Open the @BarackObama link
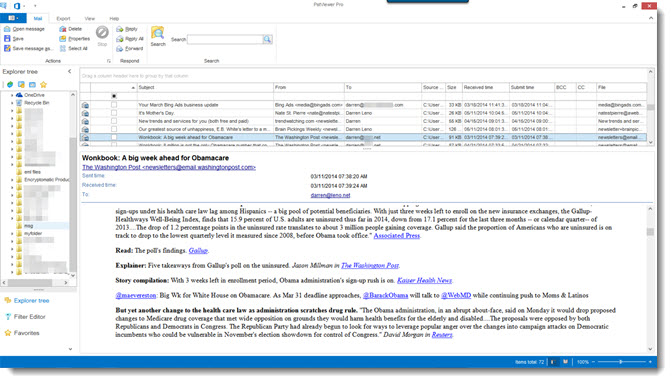 tap(385, 295)
